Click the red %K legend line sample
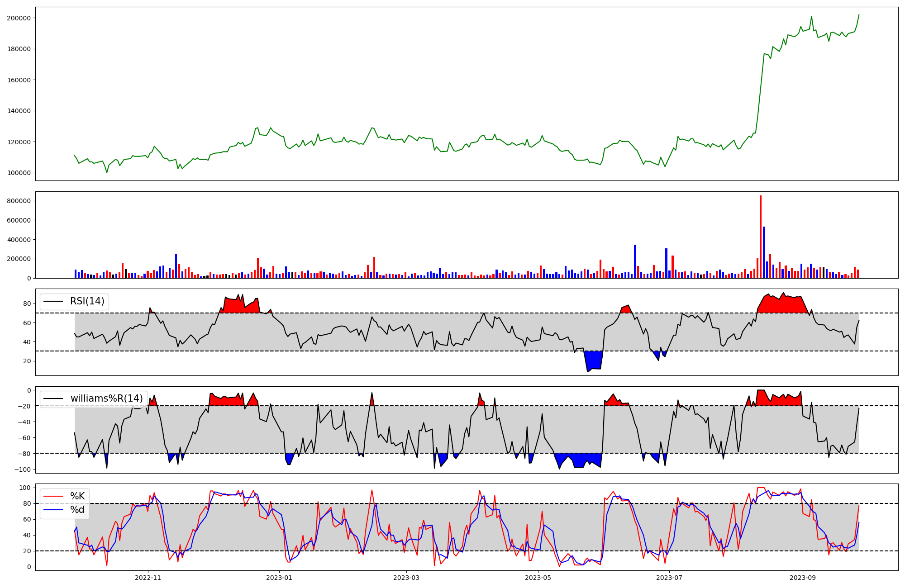This screenshot has height=588, width=905. (53, 496)
